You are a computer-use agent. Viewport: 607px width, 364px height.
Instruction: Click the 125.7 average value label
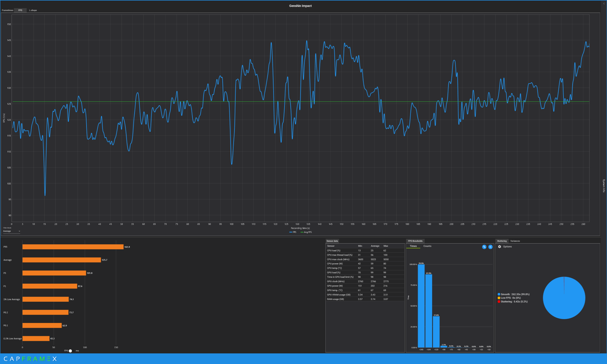104,260
